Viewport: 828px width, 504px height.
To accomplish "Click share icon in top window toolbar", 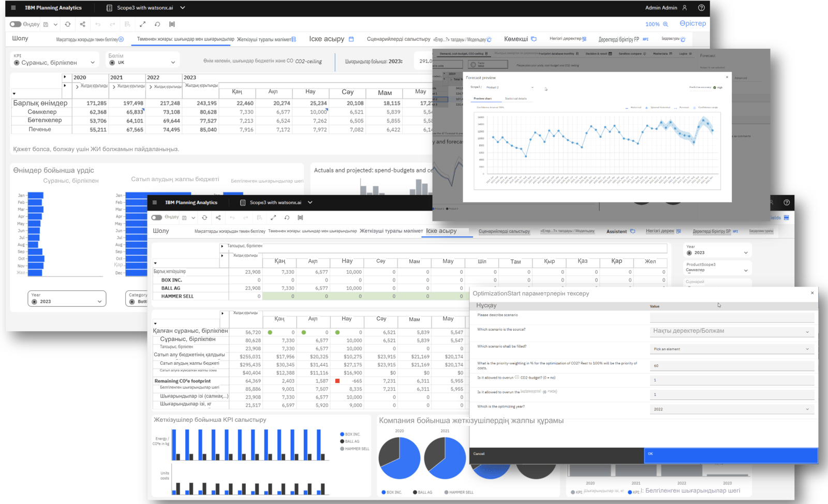I will (x=83, y=24).
